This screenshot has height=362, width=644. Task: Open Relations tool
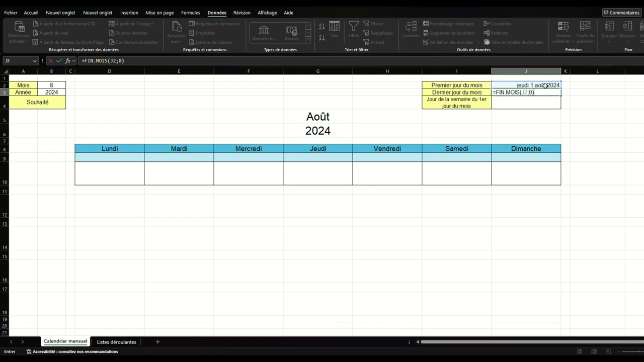click(496, 33)
